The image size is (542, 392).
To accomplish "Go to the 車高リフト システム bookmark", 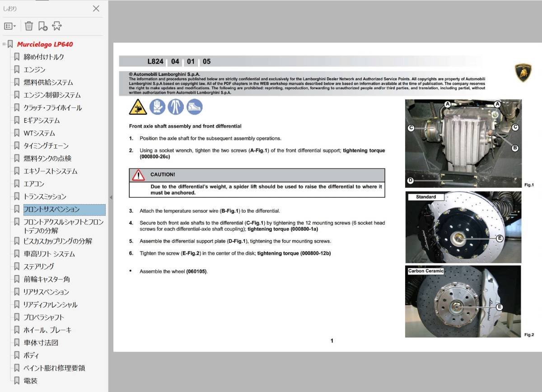I will tap(49, 254).
